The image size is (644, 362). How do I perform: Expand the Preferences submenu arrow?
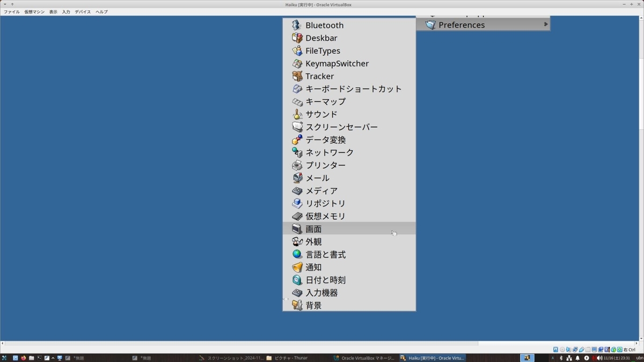(x=546, y=25)
